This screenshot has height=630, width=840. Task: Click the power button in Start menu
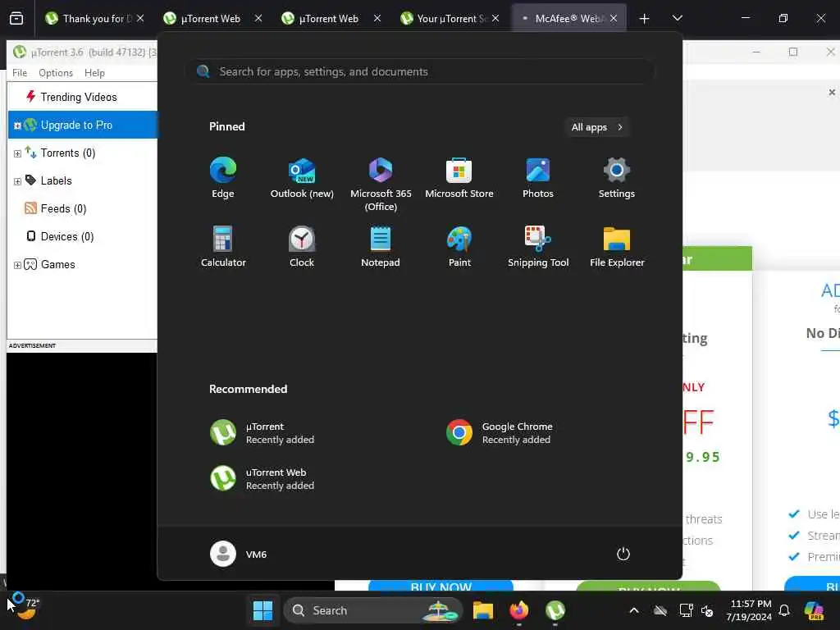point(623,554)
